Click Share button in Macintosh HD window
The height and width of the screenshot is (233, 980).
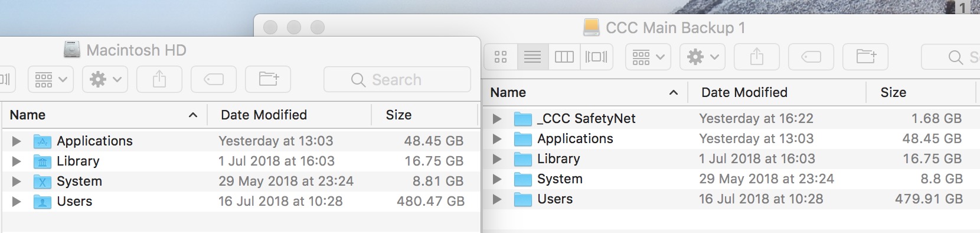click(159, 79)
